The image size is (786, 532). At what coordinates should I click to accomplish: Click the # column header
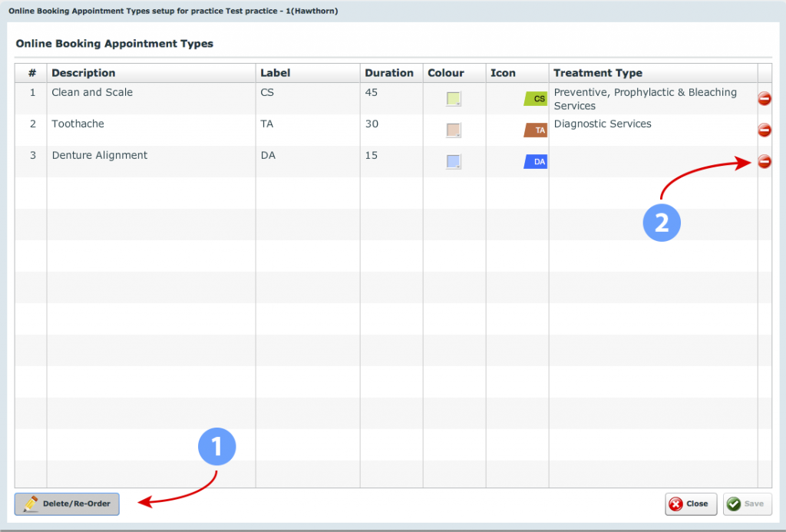point(31,73)
